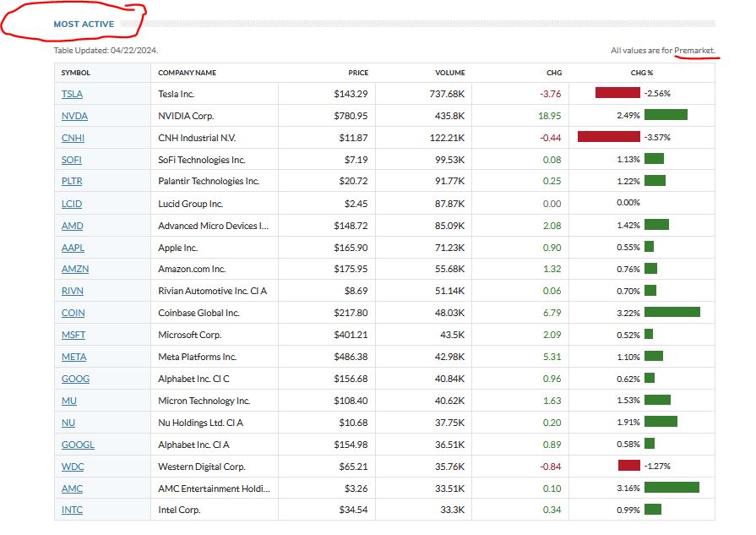Image resolution: width=756 pixels, height=535 pixels.
Task: Open the GOOGL symbol link
Action: (78, 445)
